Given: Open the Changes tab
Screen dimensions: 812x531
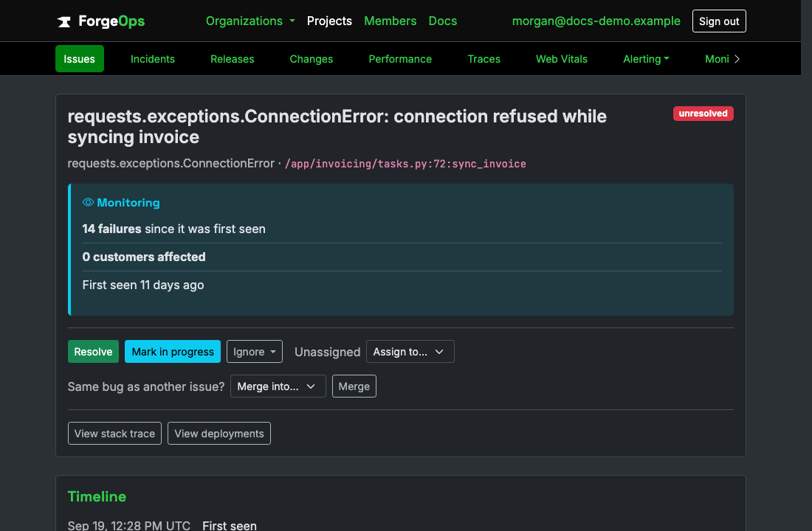Looking at the screenshot, I should [x=312, y=59].
